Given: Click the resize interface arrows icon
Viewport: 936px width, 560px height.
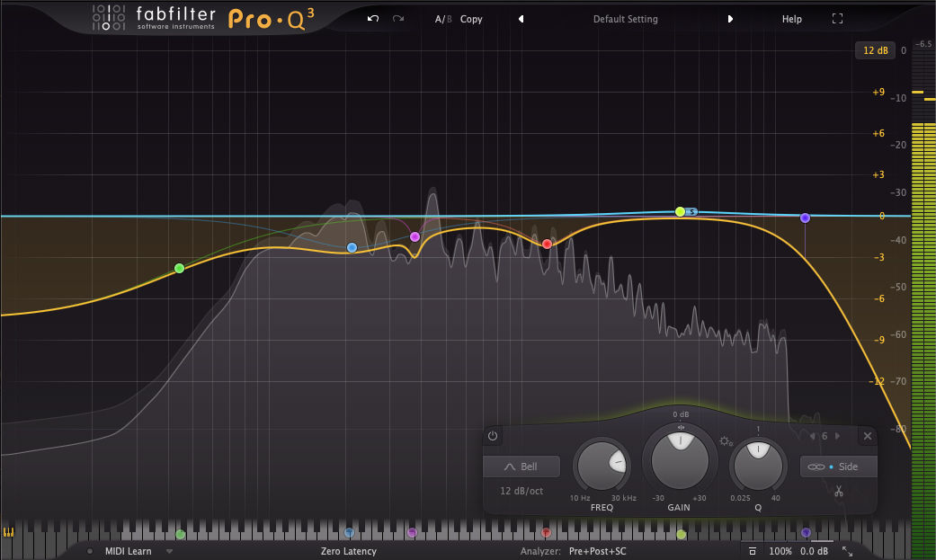Looking at the screenshot, I should (847, 551).
